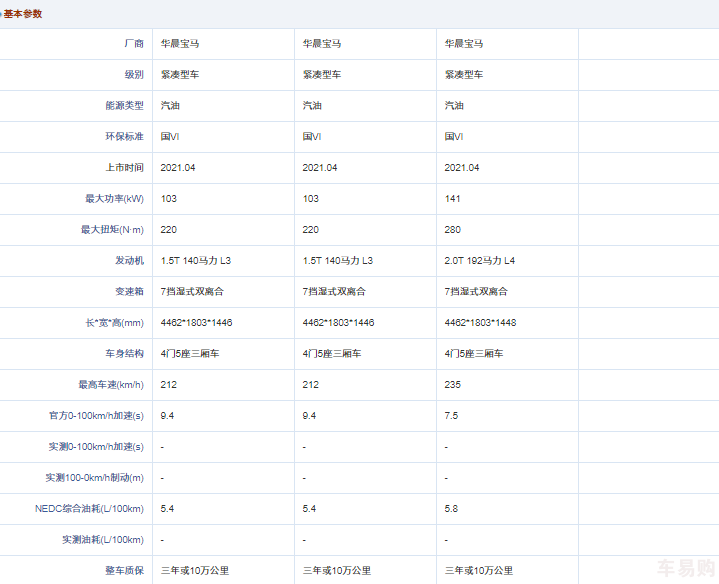This screenshot has width=719, height=584.
Task: Click second column 4门5座三厢车 body cell
Action: click(332, 353)
